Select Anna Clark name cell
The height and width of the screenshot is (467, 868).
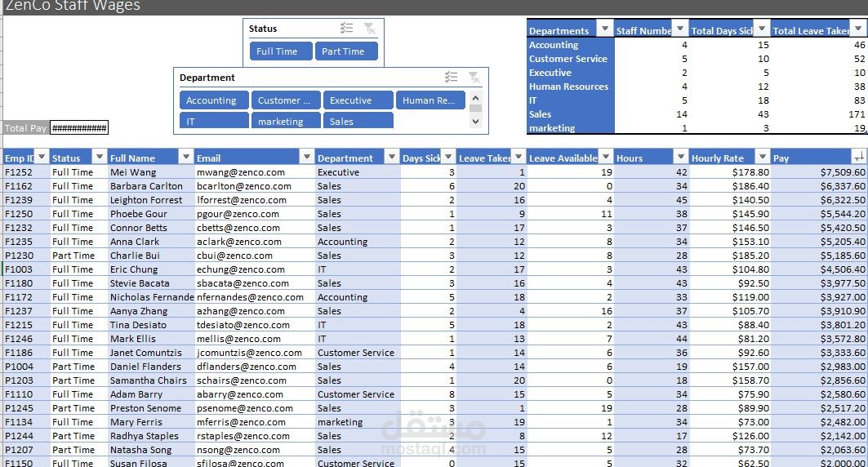(x=151, y=241)
